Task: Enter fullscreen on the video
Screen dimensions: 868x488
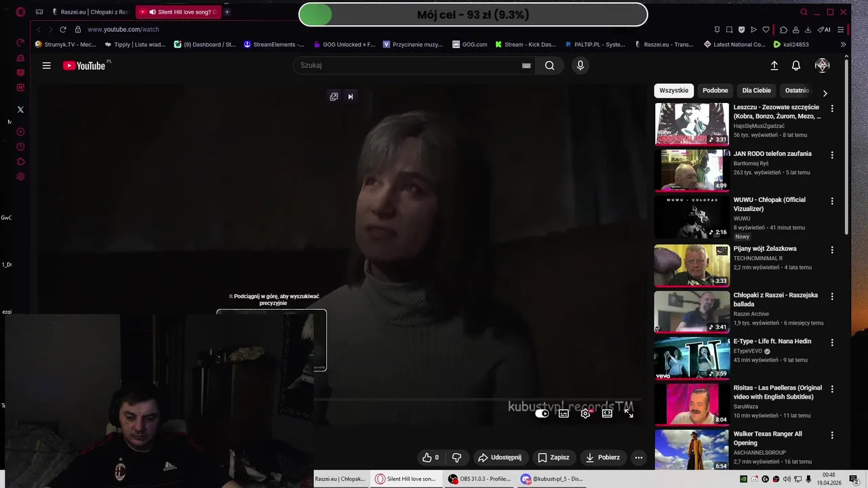Action: pos(629,413)
